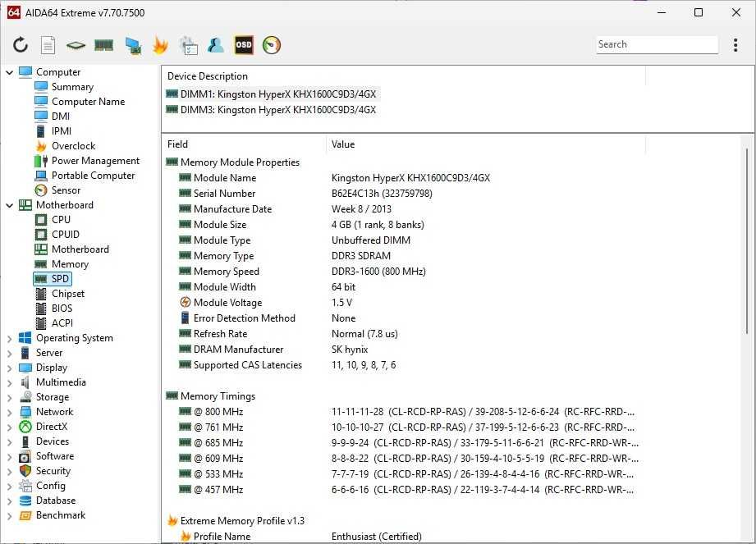Expand the Database node
756x544 pixels.
pyautogui.click(x=9, y=501)
